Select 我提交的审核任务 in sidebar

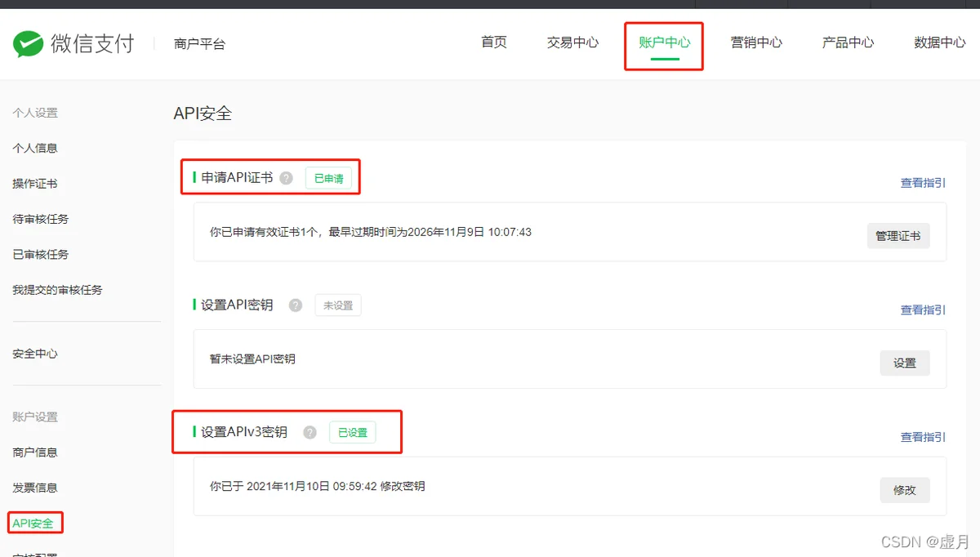pos(57,290)
